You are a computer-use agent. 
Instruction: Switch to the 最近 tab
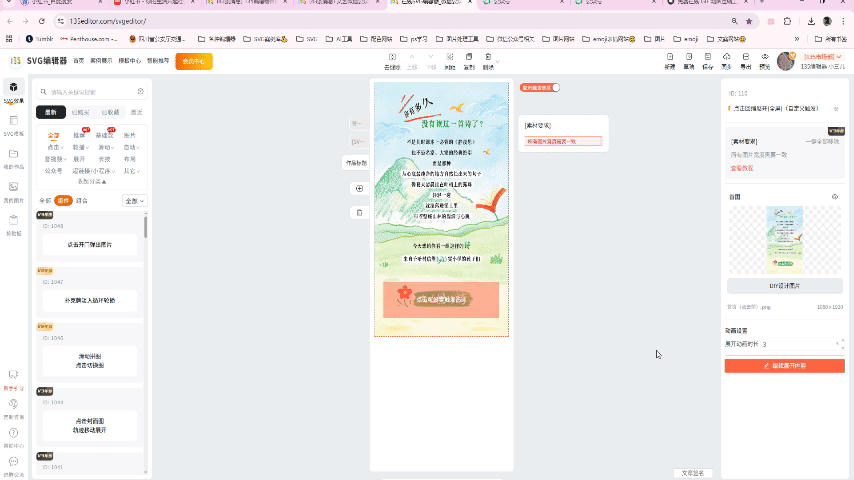pyautogui.click(x=137, y=112)
